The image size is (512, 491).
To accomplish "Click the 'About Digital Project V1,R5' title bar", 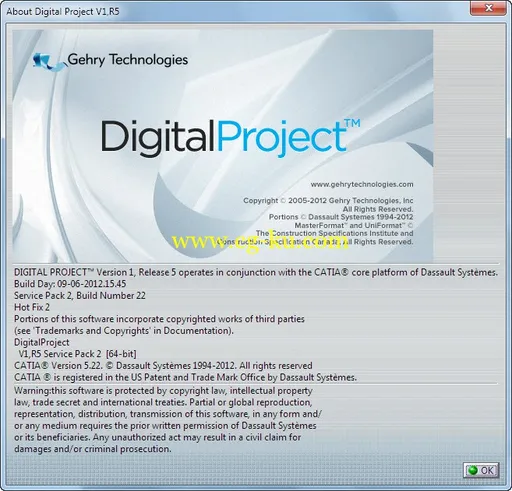I will click(63, 11).
